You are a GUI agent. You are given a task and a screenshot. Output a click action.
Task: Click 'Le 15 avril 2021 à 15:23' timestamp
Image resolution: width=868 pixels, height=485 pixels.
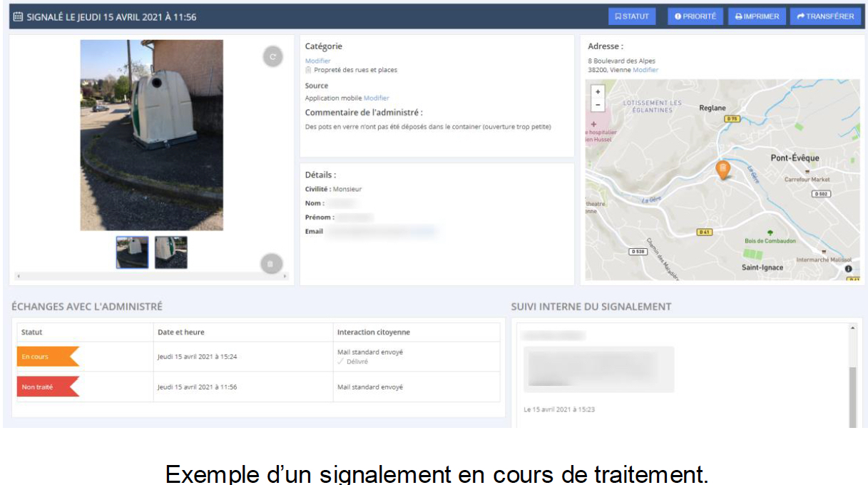tap(559, 409)
